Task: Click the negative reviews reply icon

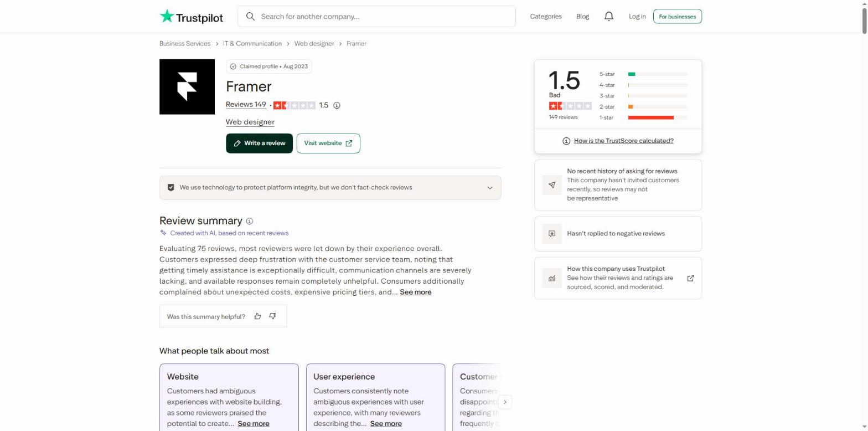Action: pos(552,234)
